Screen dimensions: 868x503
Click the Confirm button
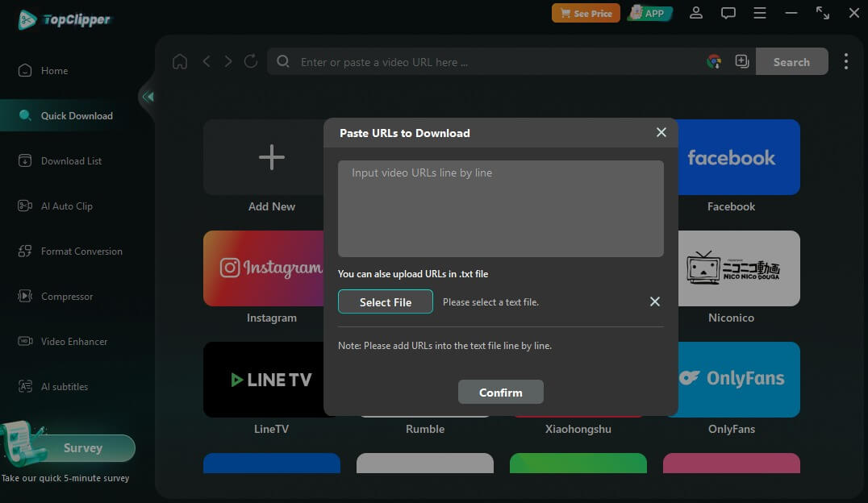[x=500, y=392]
